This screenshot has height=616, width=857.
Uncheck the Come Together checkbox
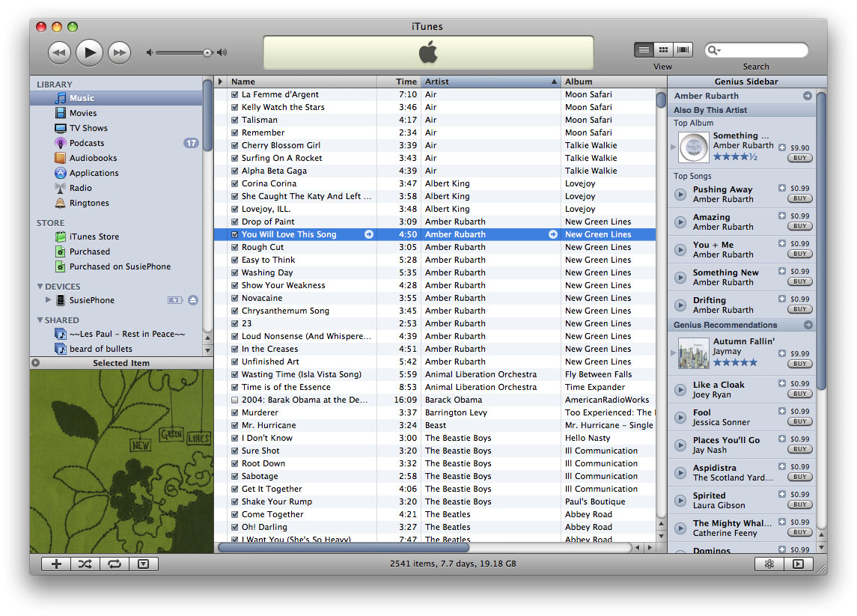click(x=234, y=514)
